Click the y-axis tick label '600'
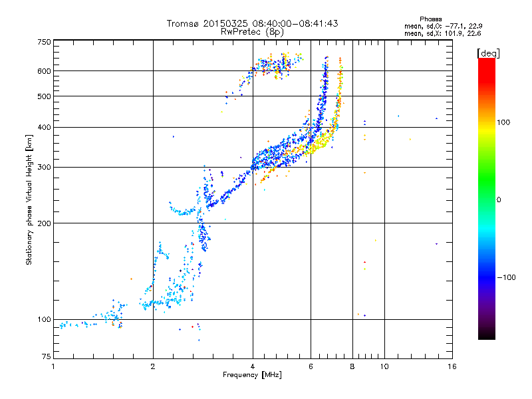532x399 pixels. point(44,71)
